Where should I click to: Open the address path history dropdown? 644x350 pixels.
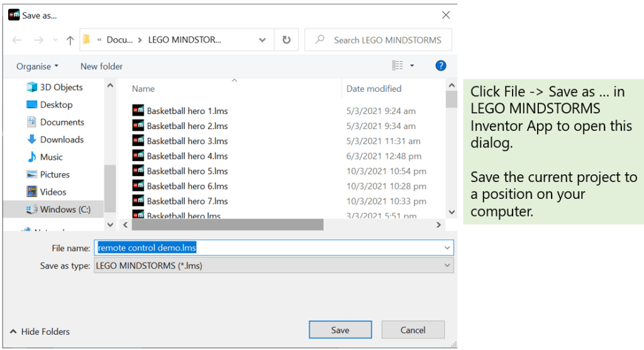point(262,40)
